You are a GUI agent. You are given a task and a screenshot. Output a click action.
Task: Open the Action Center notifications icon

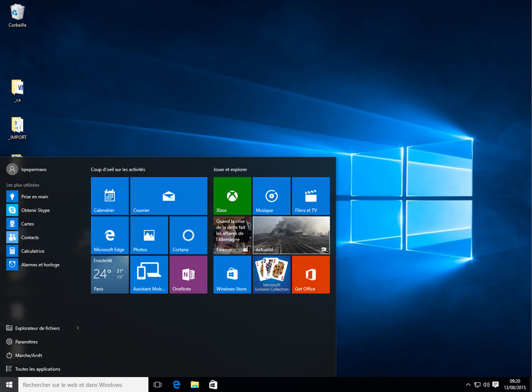pos(495,385)
